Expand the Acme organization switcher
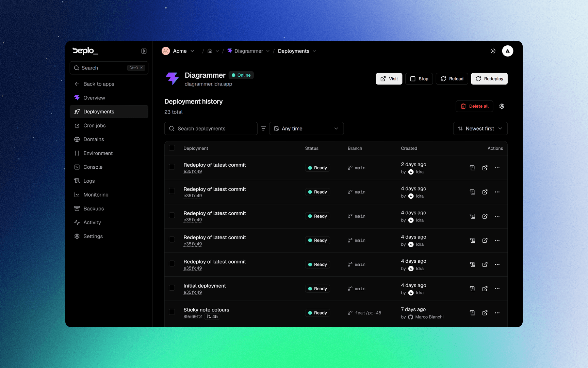This screenshot has width=588, height=368. [x=178, y=51]
